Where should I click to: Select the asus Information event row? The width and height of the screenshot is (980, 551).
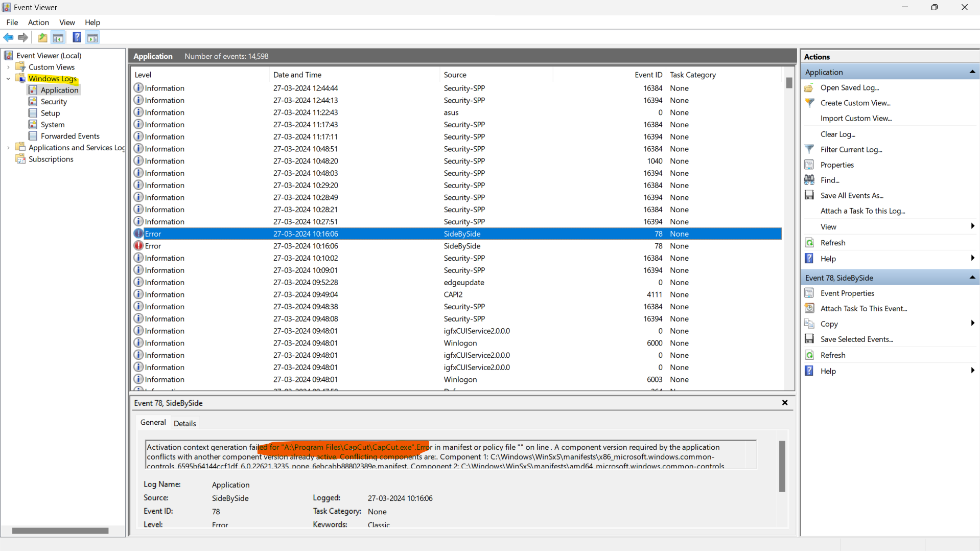[457, 112]
